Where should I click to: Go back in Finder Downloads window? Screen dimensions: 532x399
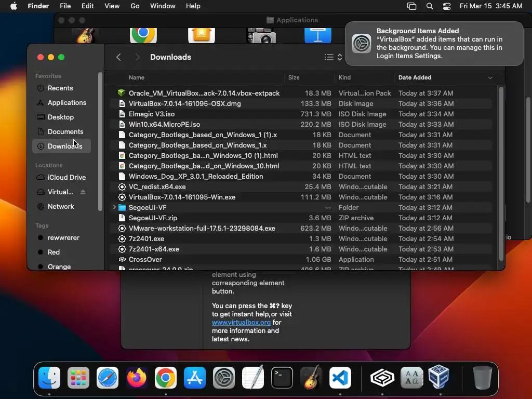pyautogui.click(x=118, y=57)
